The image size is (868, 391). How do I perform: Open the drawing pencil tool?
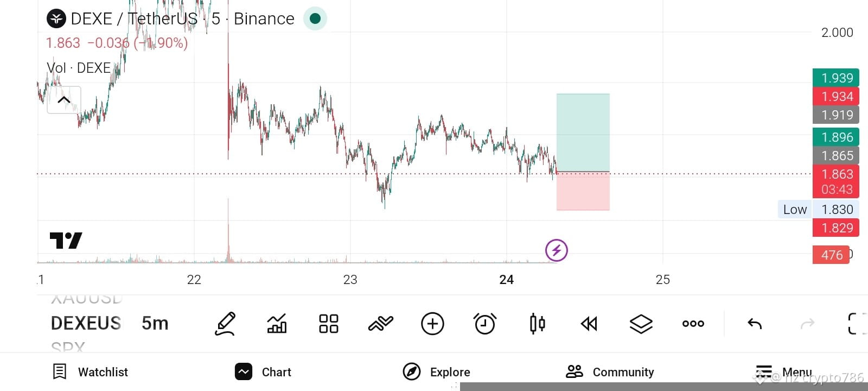click(x=225, y=324)
